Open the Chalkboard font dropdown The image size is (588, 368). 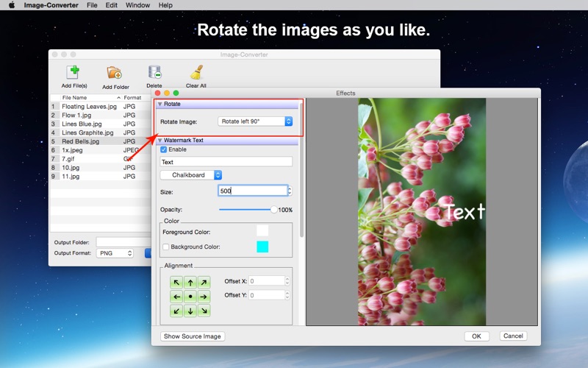tap(191, 175)
